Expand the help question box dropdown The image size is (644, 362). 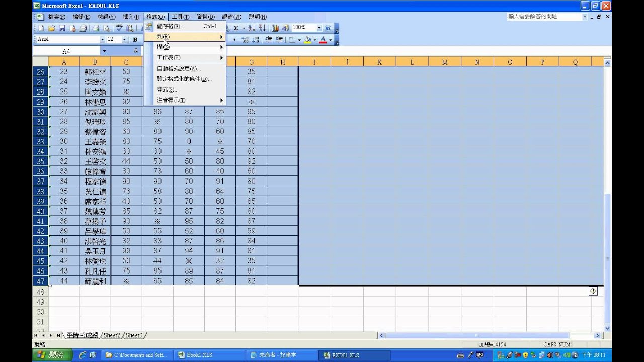[x=585, y=17]
